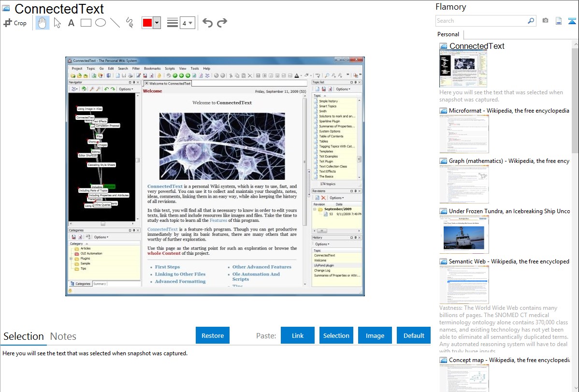Paste the Selection
The height and width of the screenshot is (392, 579).
[336, 335]
